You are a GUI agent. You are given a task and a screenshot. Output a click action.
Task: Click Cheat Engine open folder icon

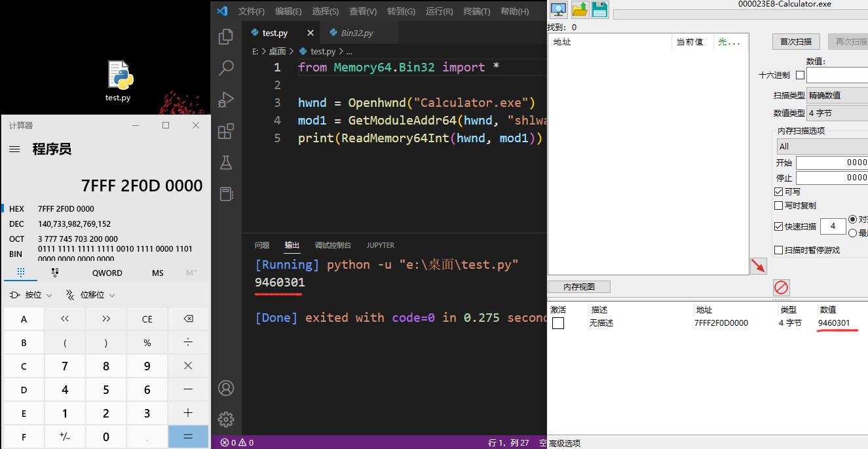[x=580, y=9]
